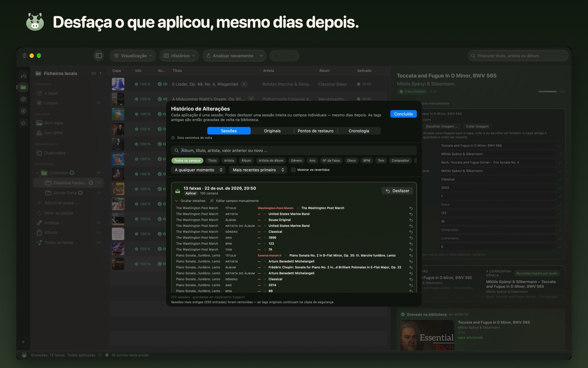Click the dashed plus button at sidebar bottom
This screenshot has height=368, width=588.
click(x=23, y=342)
